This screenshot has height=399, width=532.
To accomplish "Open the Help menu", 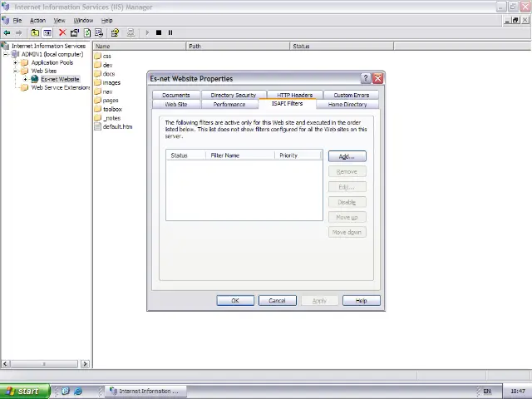I will pyautogui.click(x=107, y=20).
